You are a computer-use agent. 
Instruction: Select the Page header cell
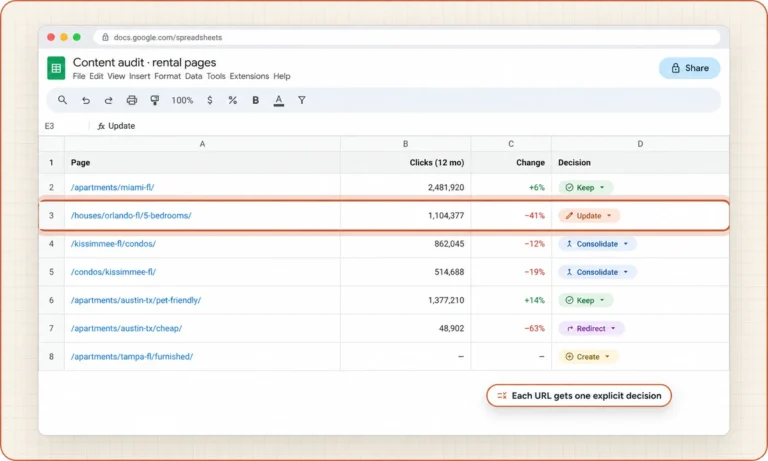coord(202,163)
